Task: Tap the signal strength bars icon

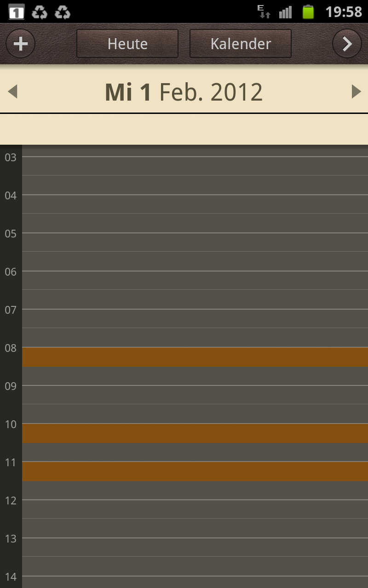Action: (285, 12)
